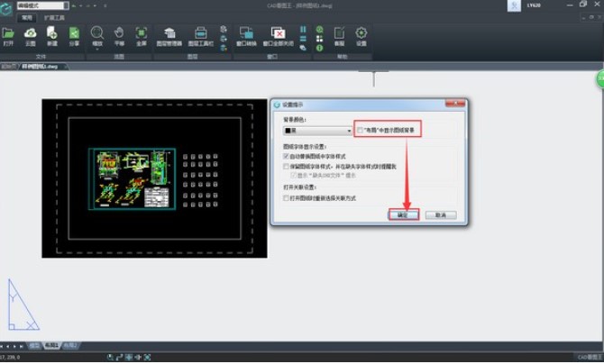Open the Layer Manager (图层管理器)
This screenshot has width=604, height=364.
pyautogui.click(x=169, y=37)
